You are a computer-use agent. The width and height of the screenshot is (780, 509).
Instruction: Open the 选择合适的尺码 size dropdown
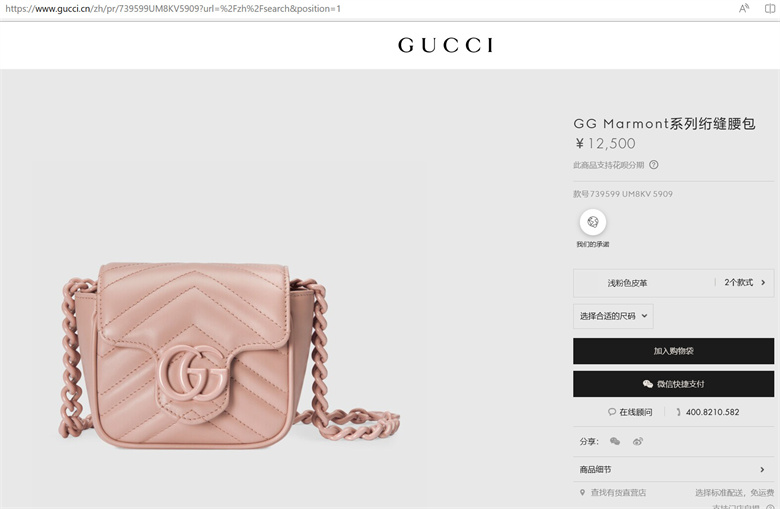click(x=613, y=316)
